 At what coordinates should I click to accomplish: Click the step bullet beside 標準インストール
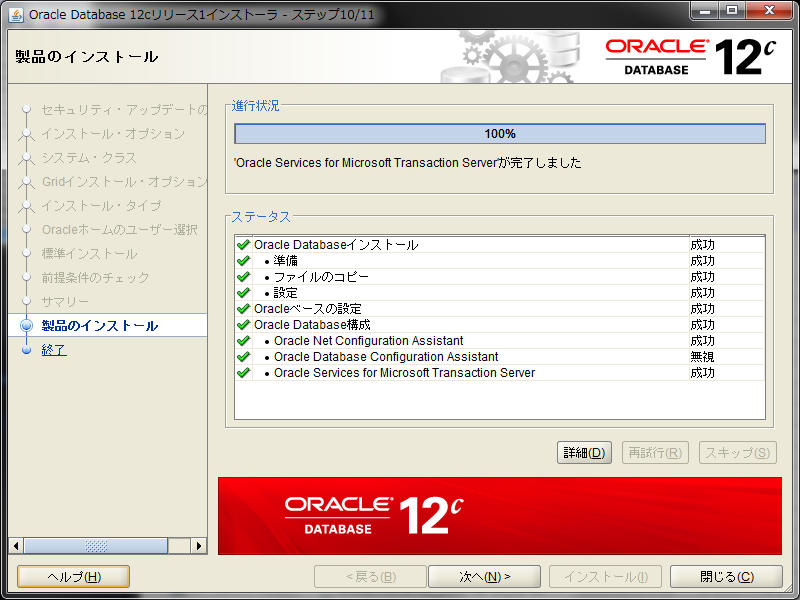pyautogui.click(x=27, y=253)
